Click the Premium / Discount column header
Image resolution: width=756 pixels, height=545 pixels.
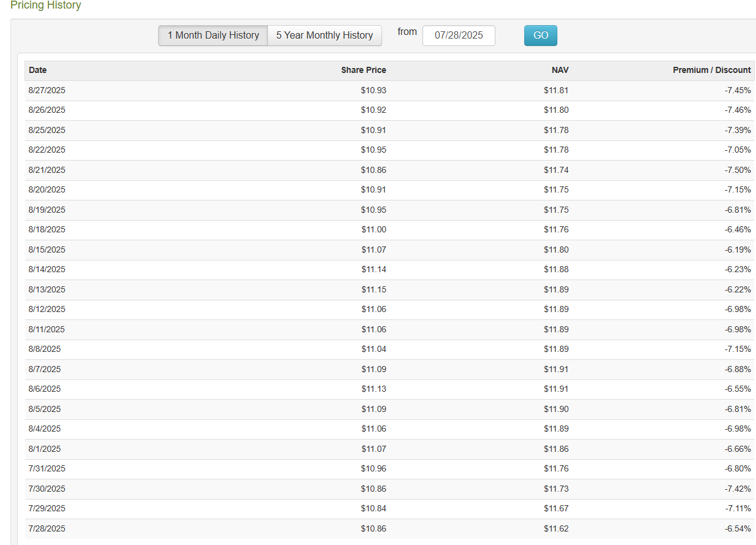point(712,71)
